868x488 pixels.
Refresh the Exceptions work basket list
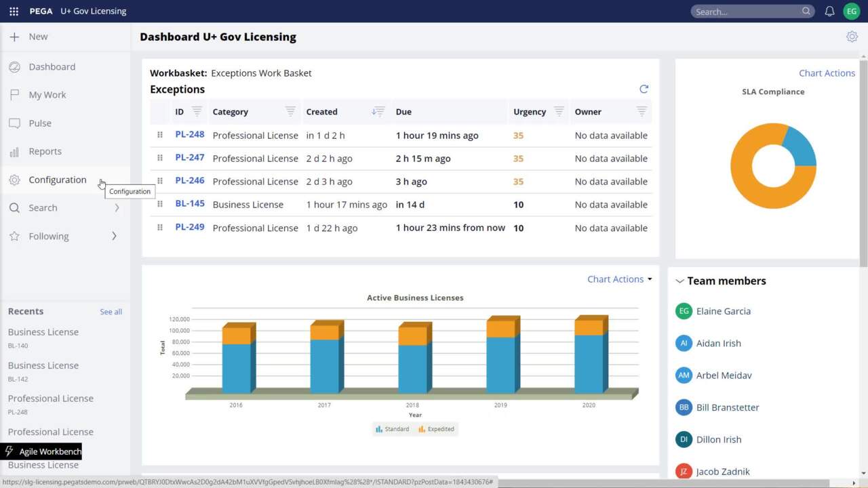pos(644,89)
